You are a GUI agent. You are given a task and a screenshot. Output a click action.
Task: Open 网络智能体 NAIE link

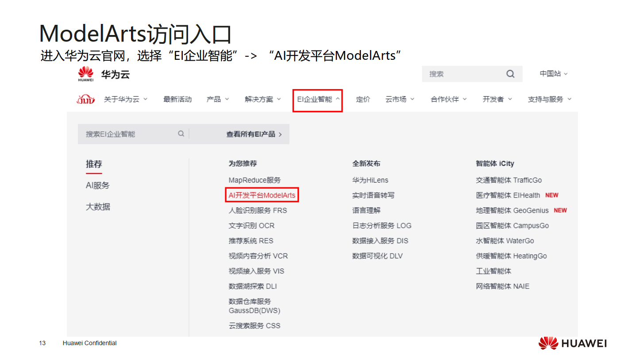tap(502, 286)
